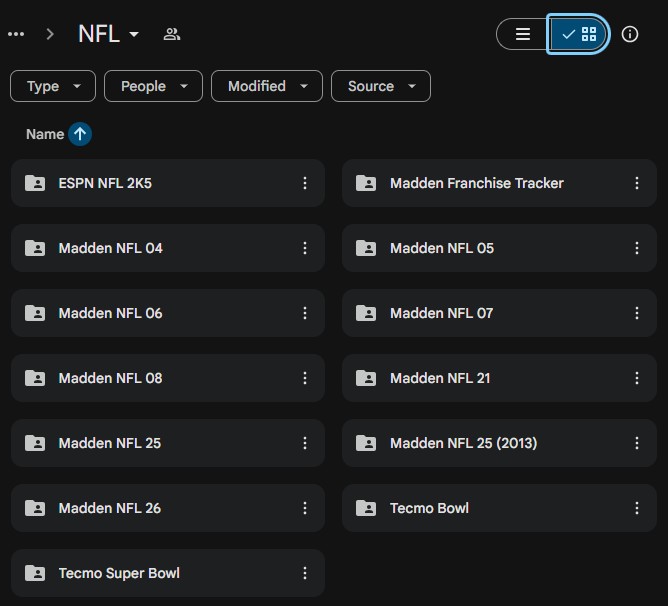
Task: Open more actions for ESPN NFL 2K5
Action: [305, 183]
